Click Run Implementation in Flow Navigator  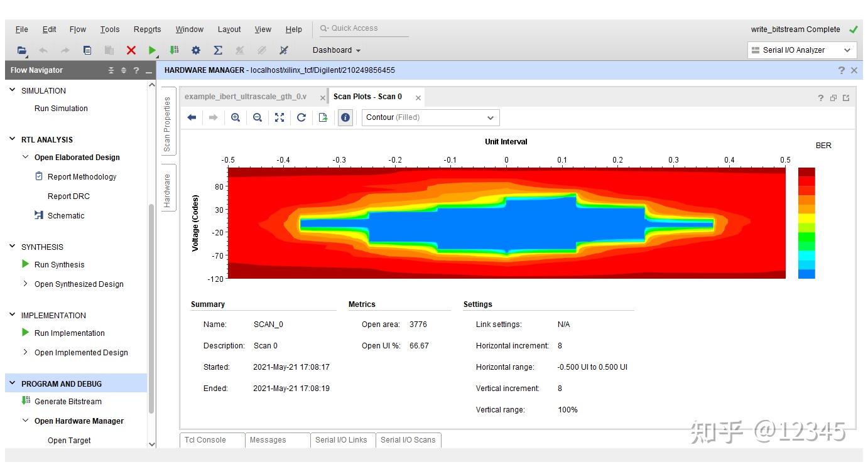69,333
